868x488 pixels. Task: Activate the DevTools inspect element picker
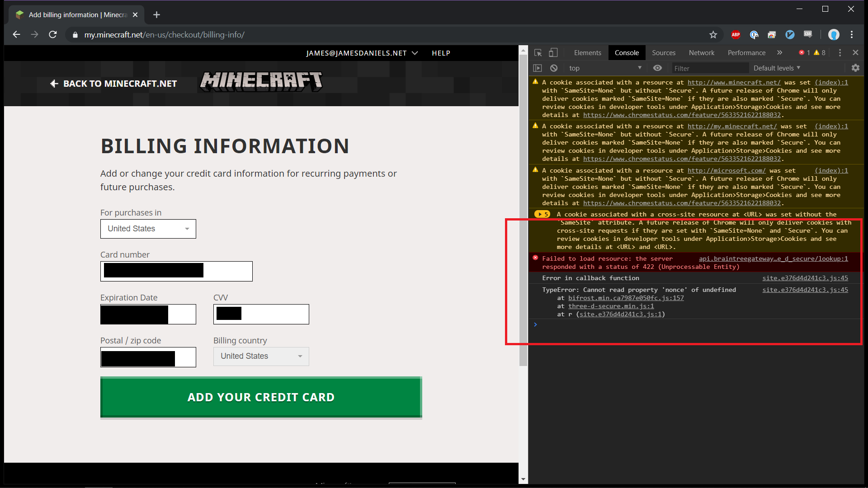click(x=538, y=53)
